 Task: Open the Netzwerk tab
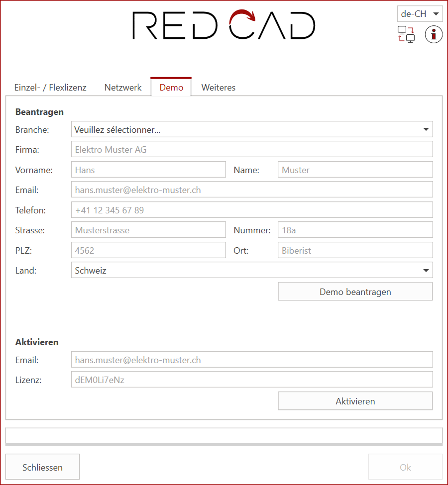click(x=123, y=87)
